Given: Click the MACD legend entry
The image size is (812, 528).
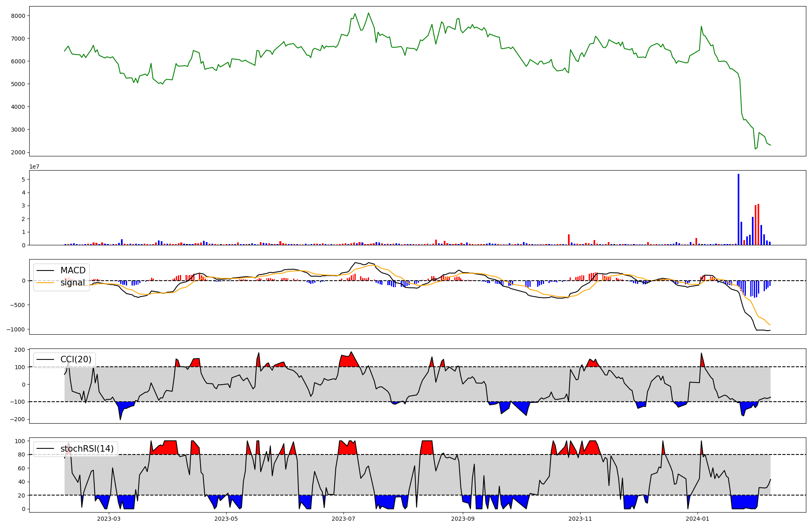Looking at the screenshot, I should coord(73,270).
